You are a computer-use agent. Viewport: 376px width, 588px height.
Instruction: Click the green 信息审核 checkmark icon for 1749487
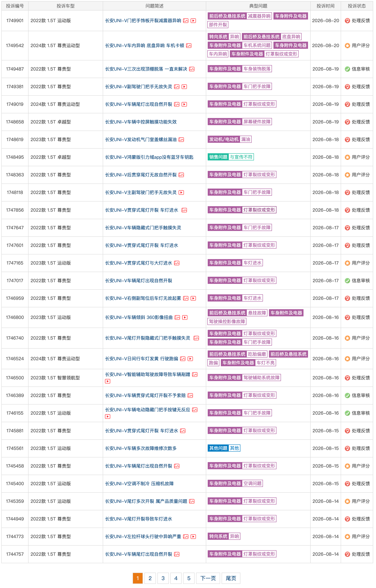tap(347, 69)
